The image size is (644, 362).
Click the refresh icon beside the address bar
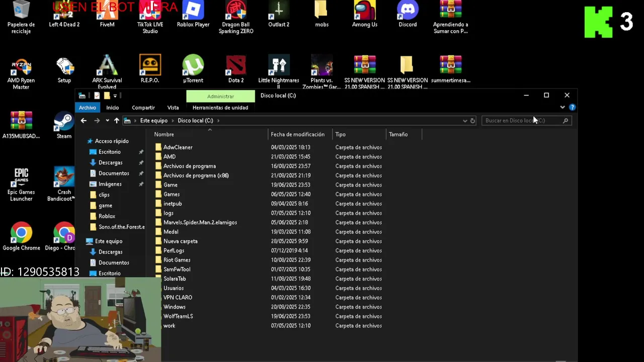(472, 121)
